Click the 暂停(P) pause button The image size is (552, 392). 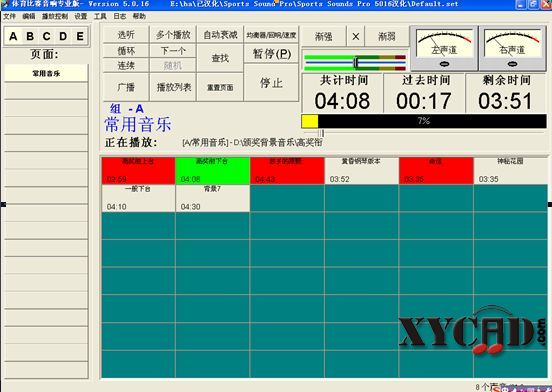[x=271, y=54]
